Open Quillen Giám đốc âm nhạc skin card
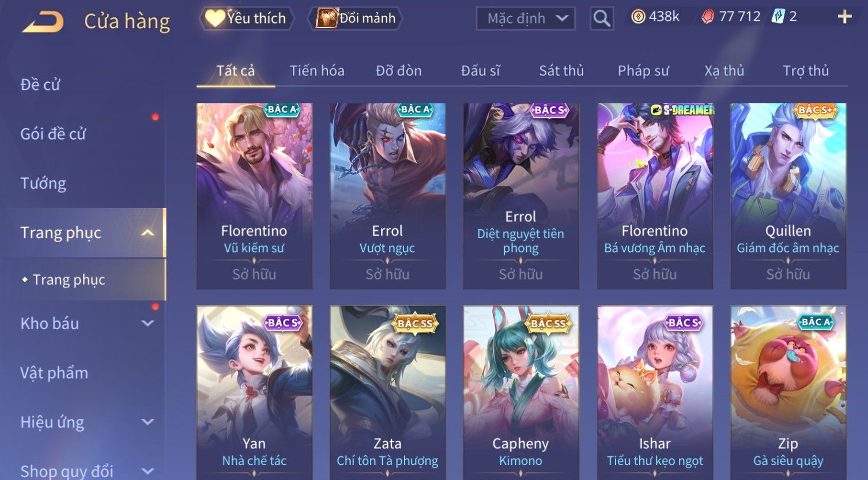This screenshot has width=868, height=480. coord(788,196)
